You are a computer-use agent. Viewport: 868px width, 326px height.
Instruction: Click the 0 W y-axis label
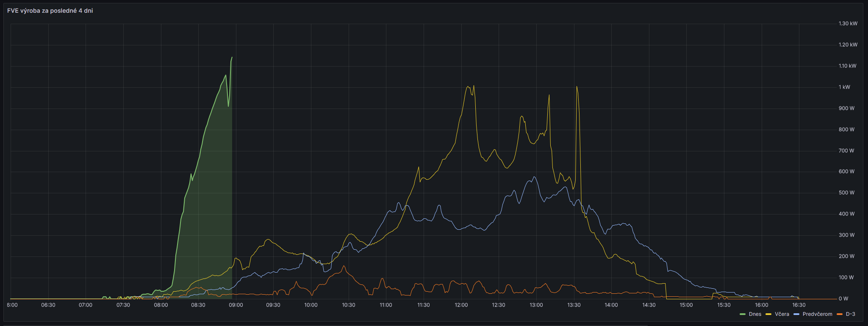click(843, 299)
